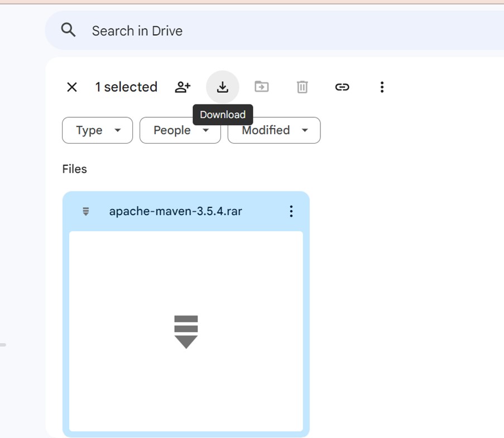Open more actions for the selection
This screenshot has width=504, height=438.
coord(382,87)
